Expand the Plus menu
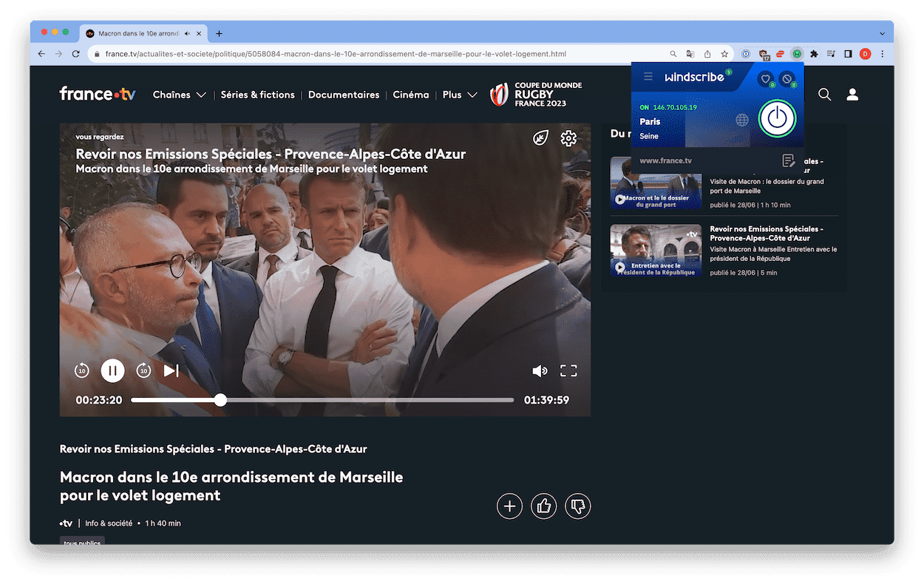 pos(460,95)
